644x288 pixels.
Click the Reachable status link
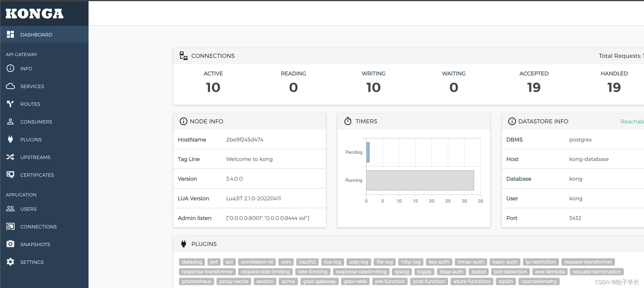632,122
